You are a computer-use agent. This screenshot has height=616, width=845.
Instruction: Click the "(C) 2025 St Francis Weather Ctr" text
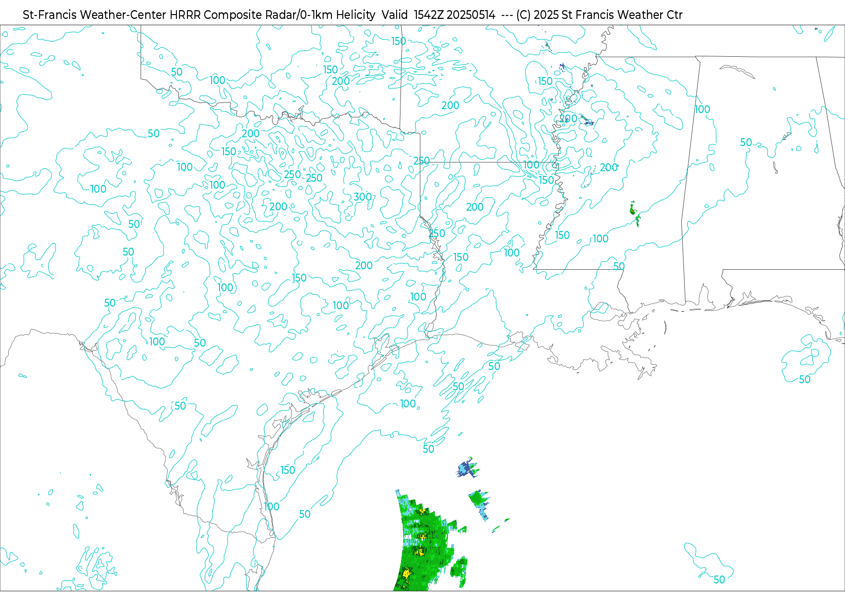click(x=599, y=15)
